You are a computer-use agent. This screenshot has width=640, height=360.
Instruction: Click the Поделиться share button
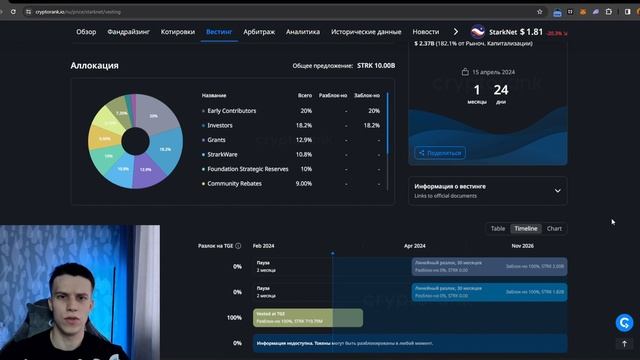pos(440,153)
